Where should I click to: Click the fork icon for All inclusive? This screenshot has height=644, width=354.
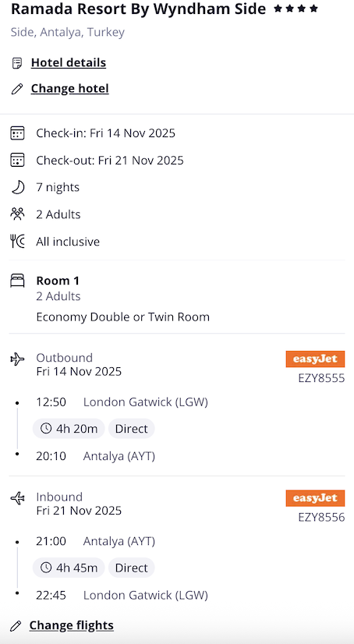(17, 242)
